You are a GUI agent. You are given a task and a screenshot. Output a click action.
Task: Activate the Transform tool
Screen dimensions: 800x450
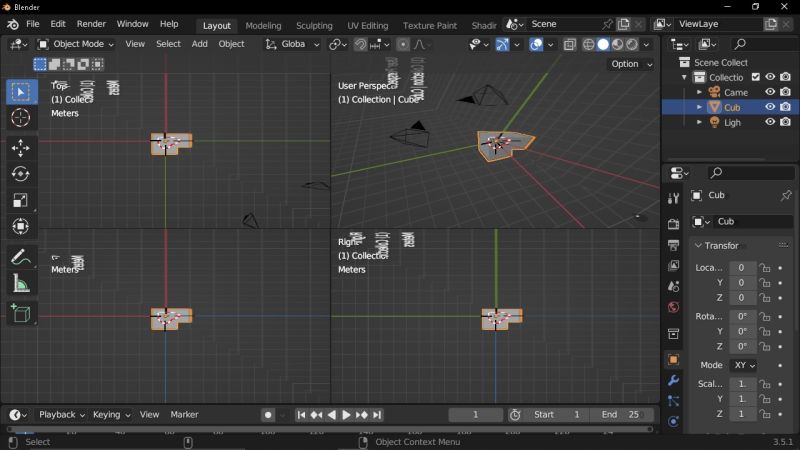21,227
